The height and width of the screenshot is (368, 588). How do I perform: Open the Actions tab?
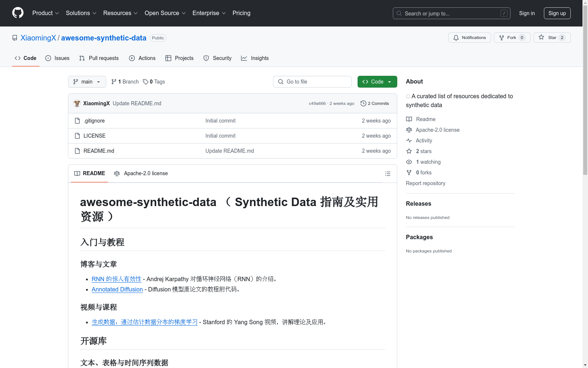click(x=142, y=58)
